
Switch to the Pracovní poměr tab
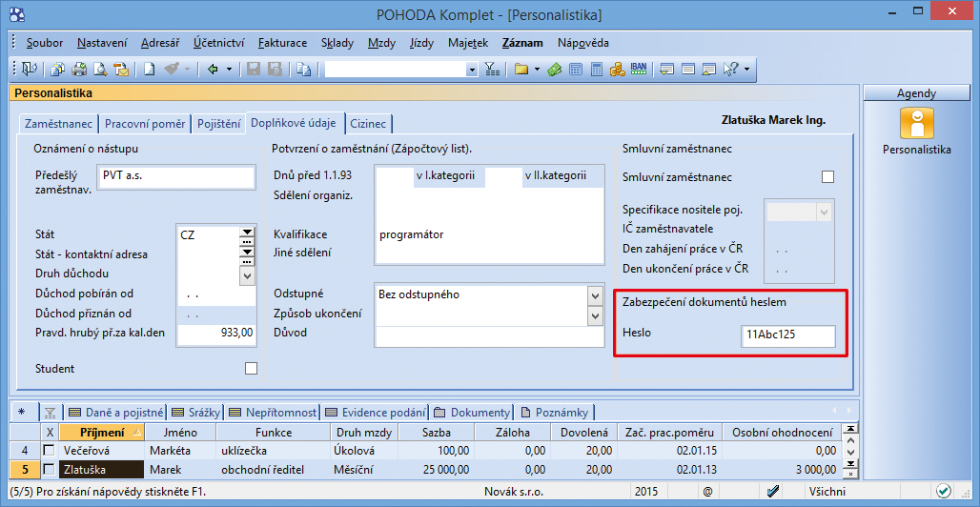[x=145, y=124]
